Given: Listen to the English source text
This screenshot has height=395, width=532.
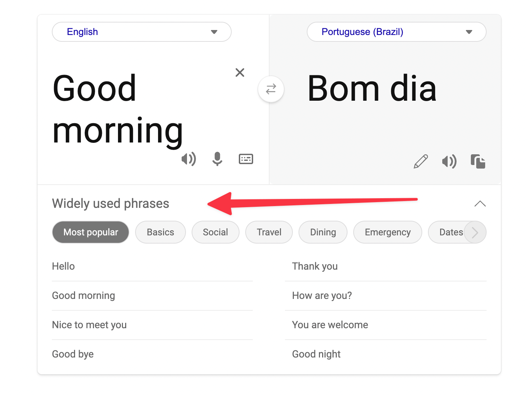Looking at the screenshot, I should tap(188, 159).
